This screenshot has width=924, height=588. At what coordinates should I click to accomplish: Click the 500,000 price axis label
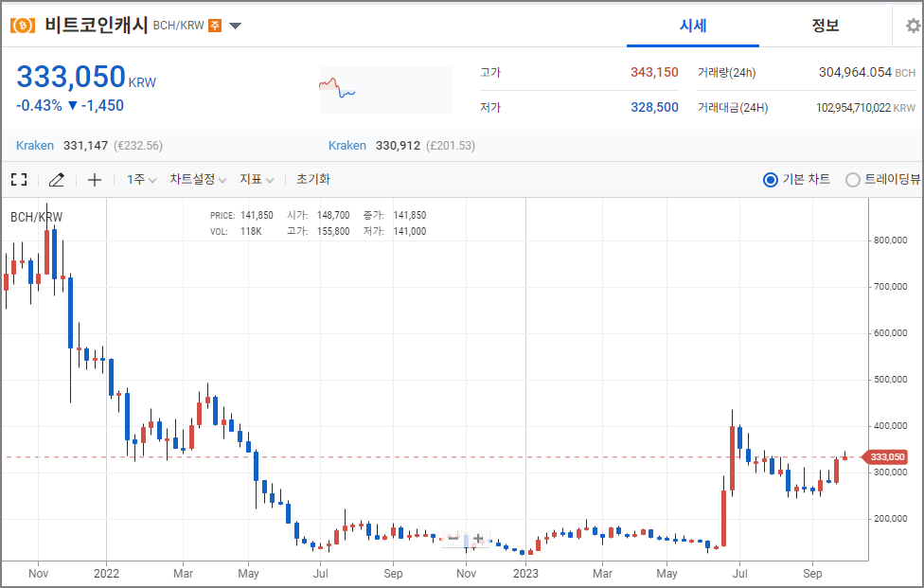click(x=890, y=380)
